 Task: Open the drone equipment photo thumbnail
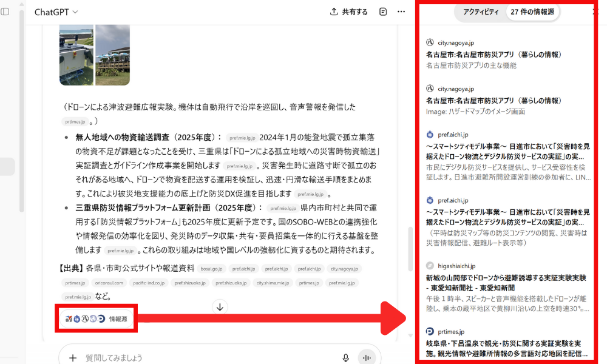click(76, 55)
